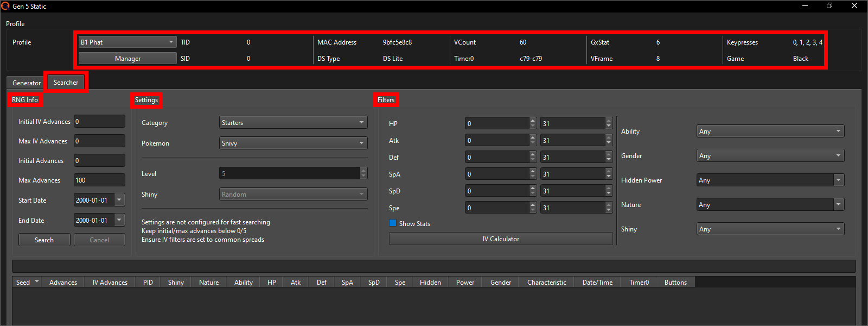Click the Max Advances field showing 100
Screen dimensions: 868x326
coord(99,180)
